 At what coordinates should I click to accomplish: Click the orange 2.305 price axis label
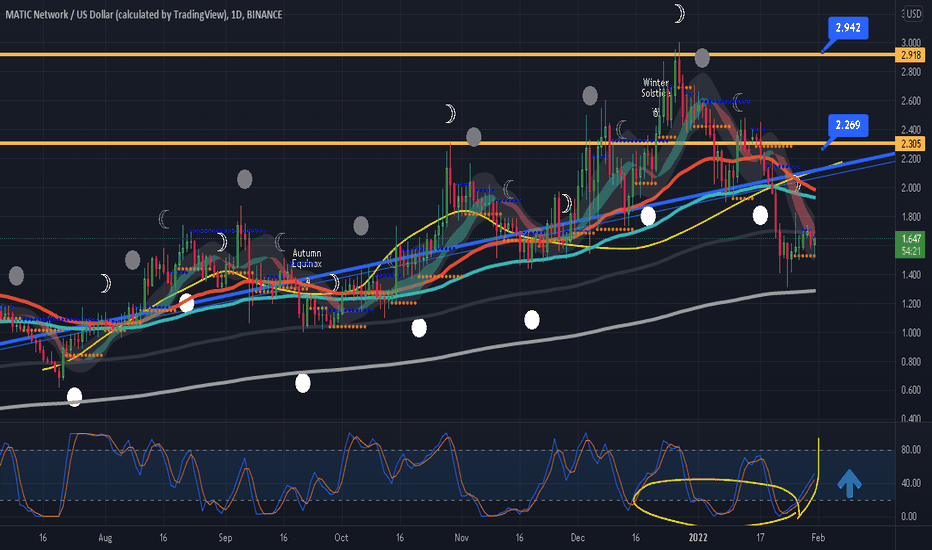(911, 143)
